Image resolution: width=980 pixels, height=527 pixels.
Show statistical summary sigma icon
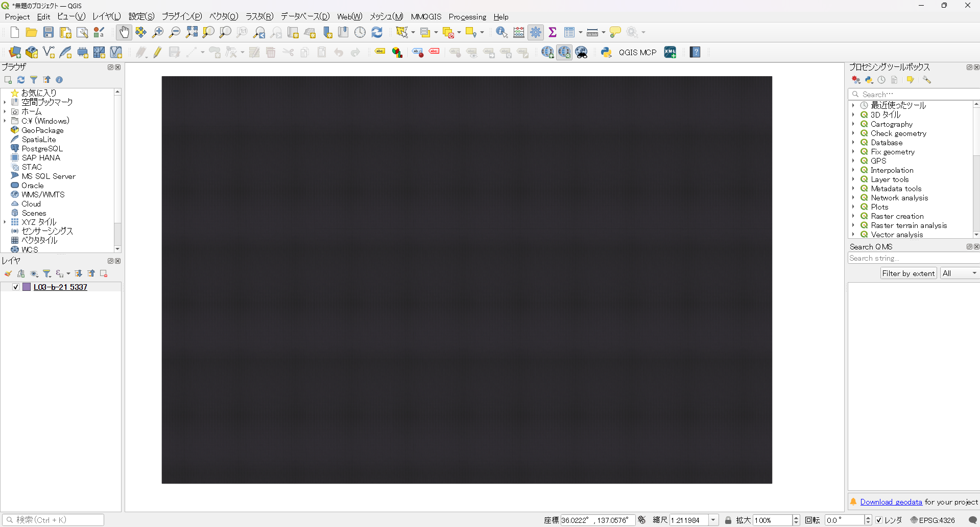553,32
